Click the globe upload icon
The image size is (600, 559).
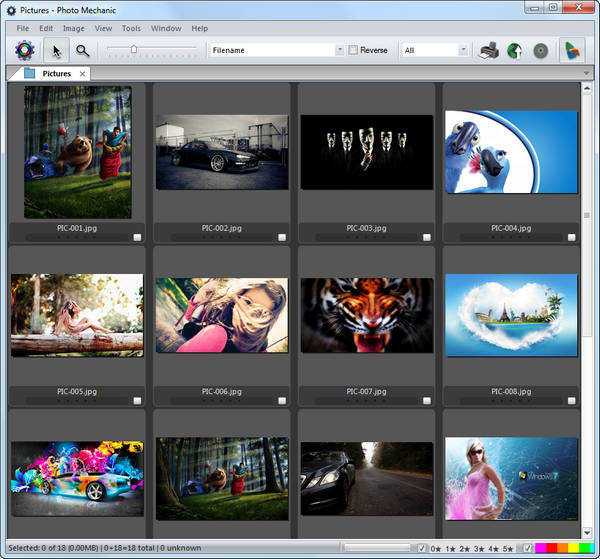tap(514, 50)
